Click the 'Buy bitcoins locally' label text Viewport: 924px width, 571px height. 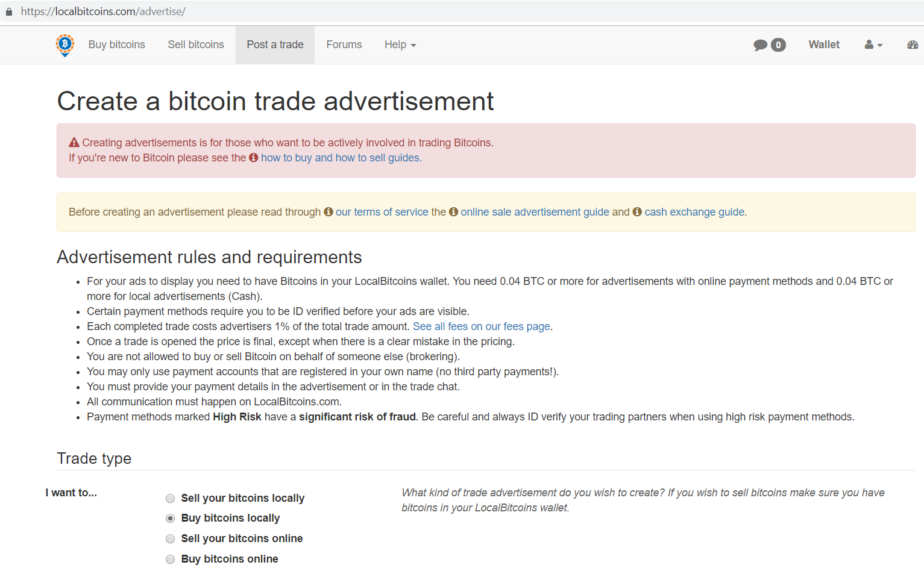point(230,518)
